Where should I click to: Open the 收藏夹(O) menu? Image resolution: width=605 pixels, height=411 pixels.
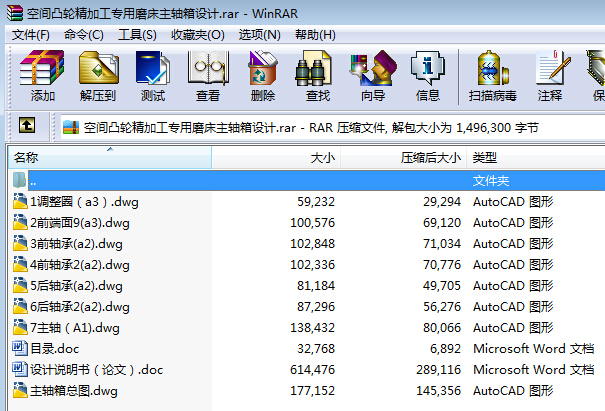coord(198,35)
